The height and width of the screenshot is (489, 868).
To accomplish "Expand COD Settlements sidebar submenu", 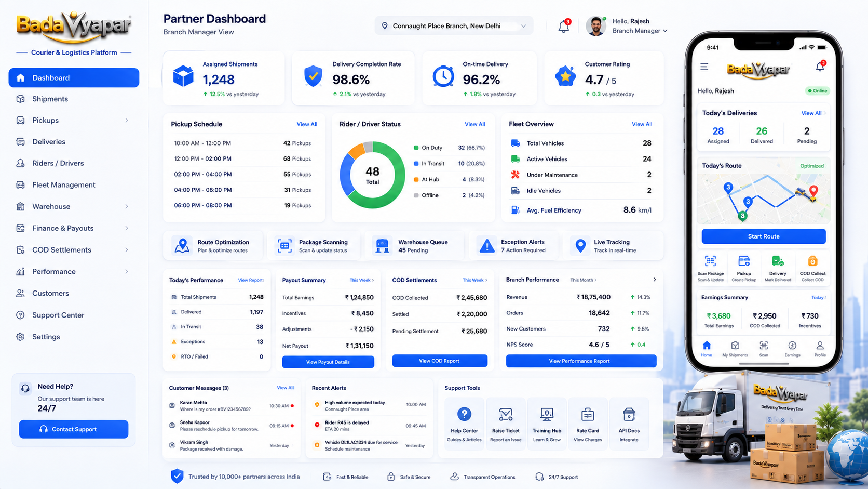I will point(127,250).
